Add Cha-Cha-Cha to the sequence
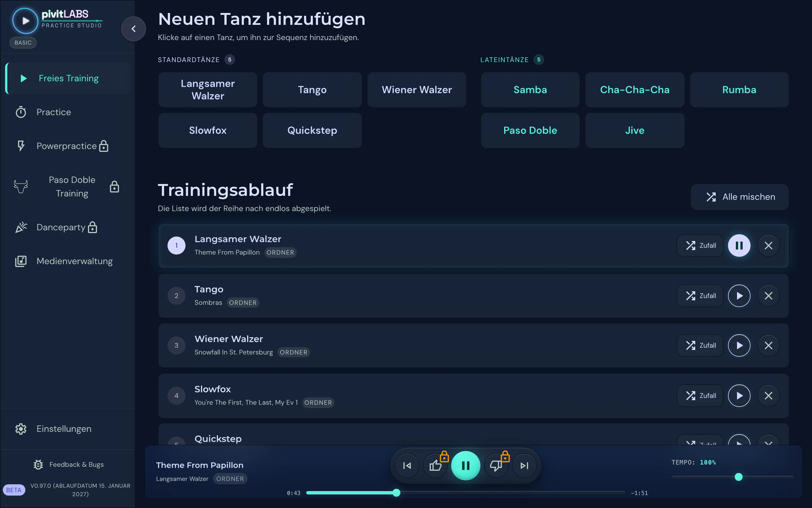 635,90
